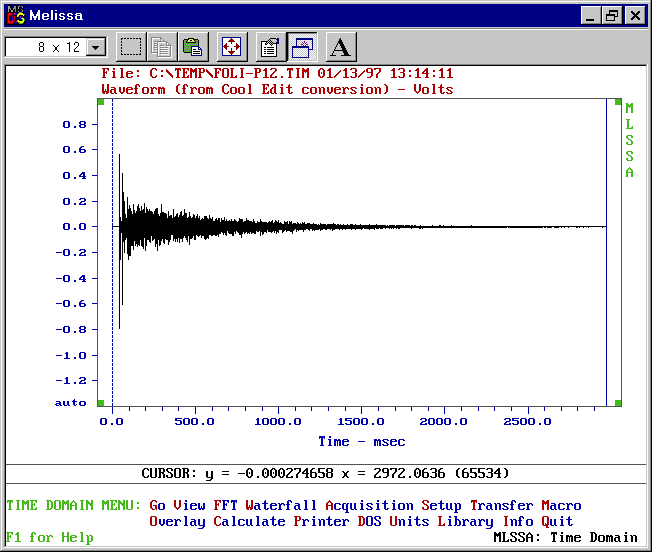Click the Overlay menu command
The width and height of the screenshot is (652, 552).
tap(178, 521)
